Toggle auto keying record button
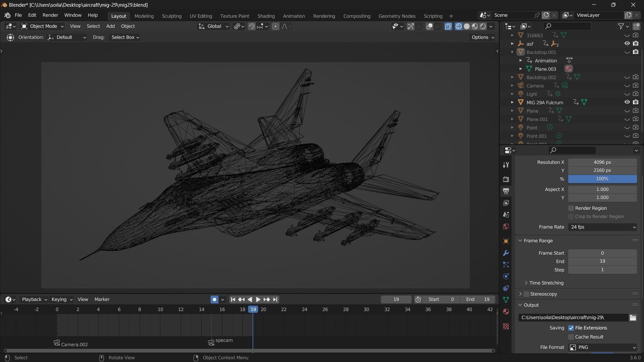The image size is (644, 362). click(x=214, y=299)
